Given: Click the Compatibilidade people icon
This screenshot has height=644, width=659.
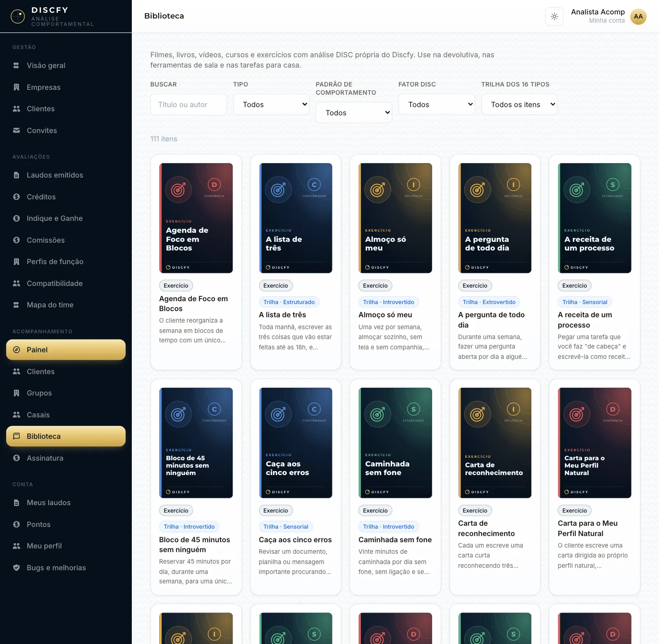Looking at the screenshot, I should coord(16,283).
